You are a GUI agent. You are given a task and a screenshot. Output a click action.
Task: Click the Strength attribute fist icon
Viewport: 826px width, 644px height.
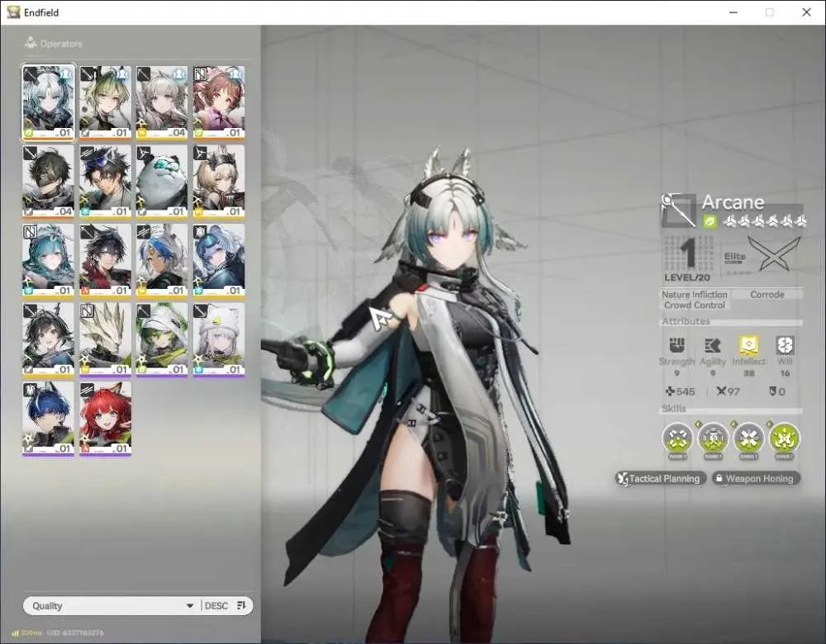(676, 345)
